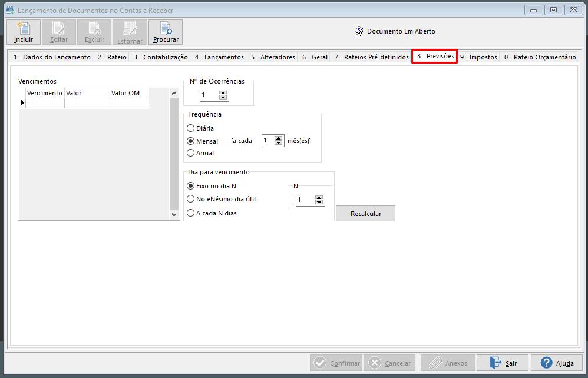Click the Valor column header
This screenshot has width=588, height=378.
(x=87, y=93)
